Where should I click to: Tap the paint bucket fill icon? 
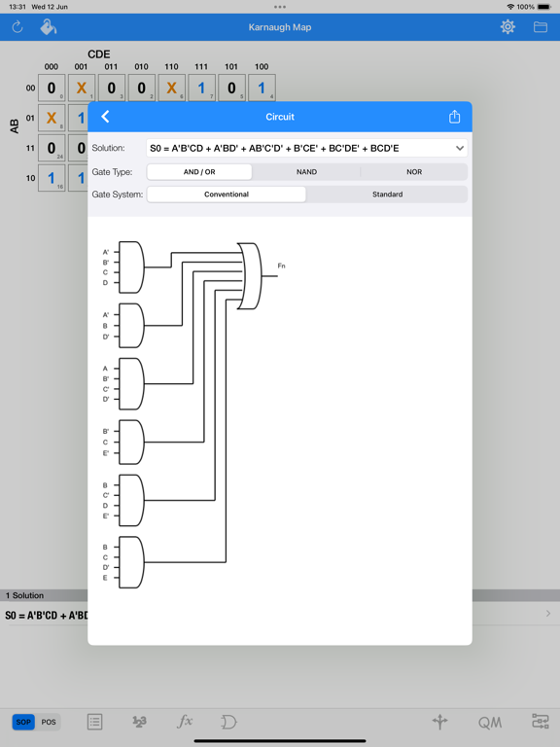48,27
